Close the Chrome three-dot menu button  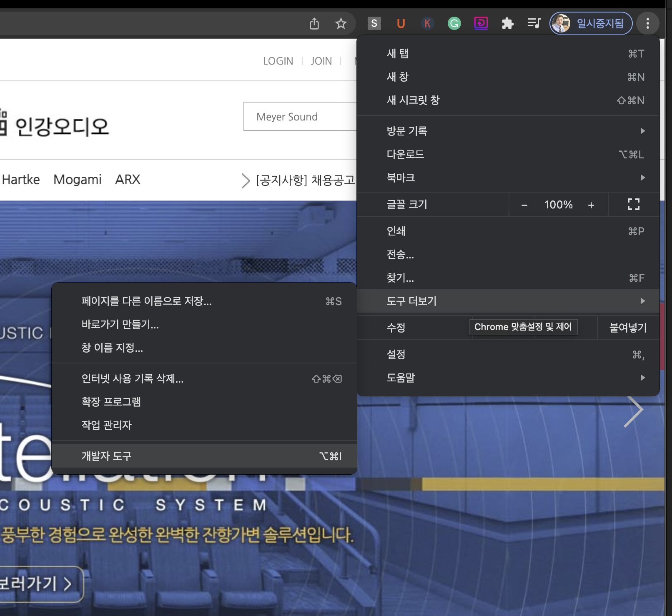pos(647,23)
